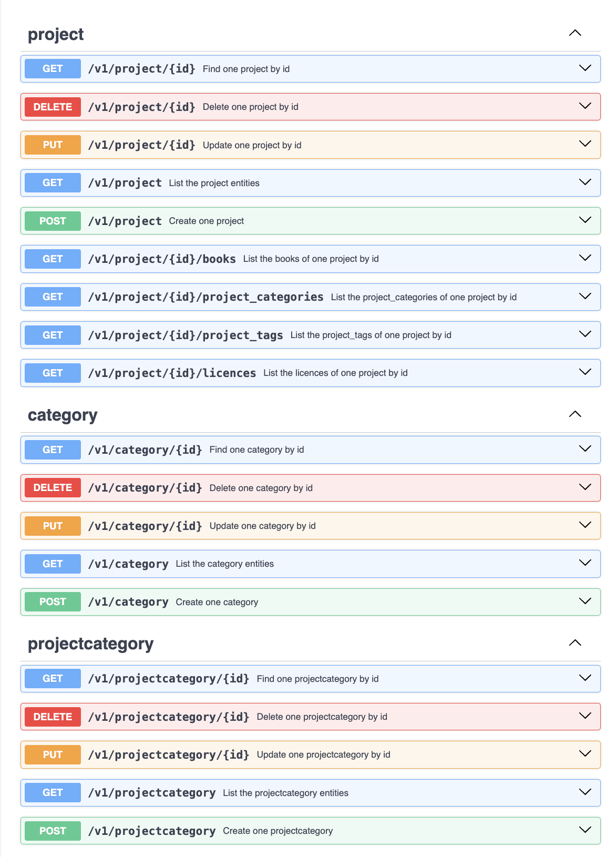Screen dimensions: 616x857
Task: Expand arrow for Update one category by id
Action: [x=585, y=525]
